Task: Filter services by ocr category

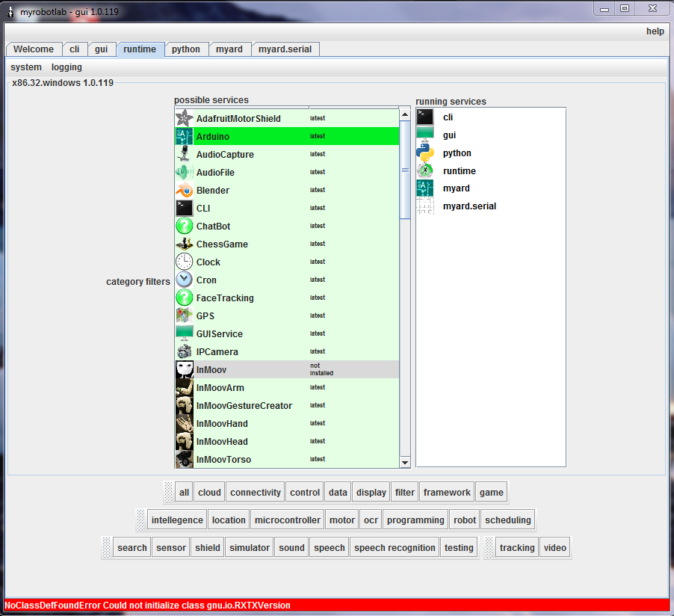Action: coord(371,520)
